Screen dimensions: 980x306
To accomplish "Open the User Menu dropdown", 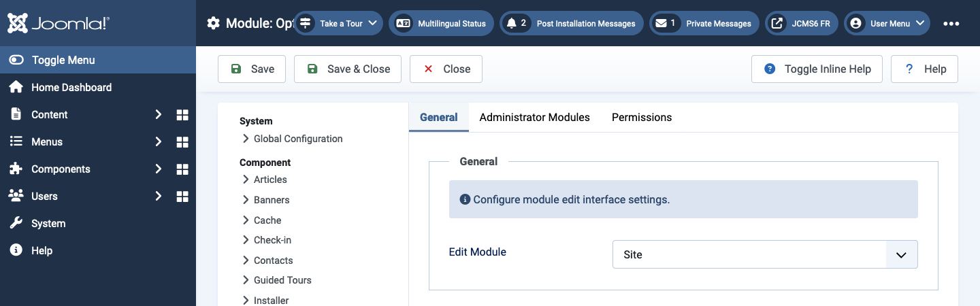I will click(x=887, y=23).
